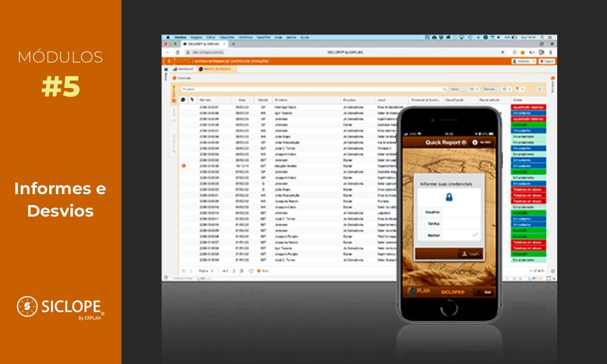Jump to the last page of the grid
Viewport: 607px width, 364px height.
241,271
